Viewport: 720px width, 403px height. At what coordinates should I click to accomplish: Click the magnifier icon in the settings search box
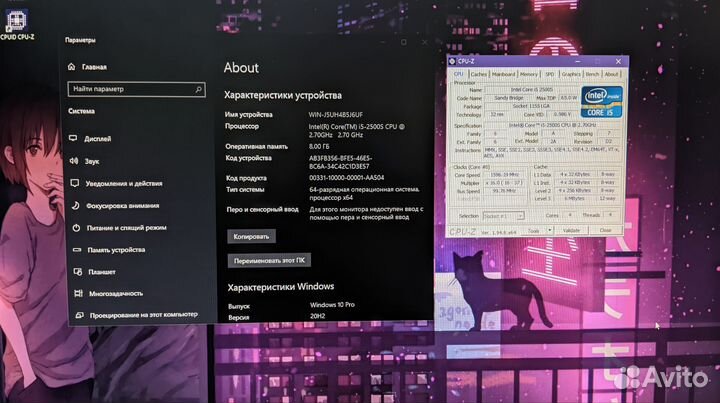(x=198, y=90)
